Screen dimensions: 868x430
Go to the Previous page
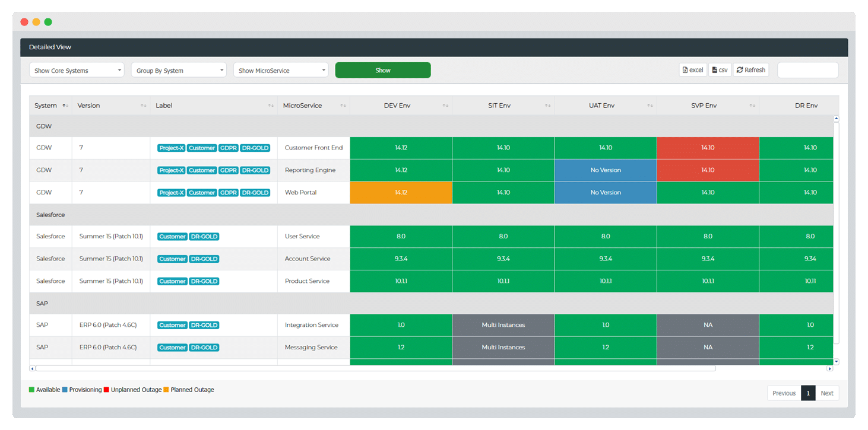tap(784, 393)
